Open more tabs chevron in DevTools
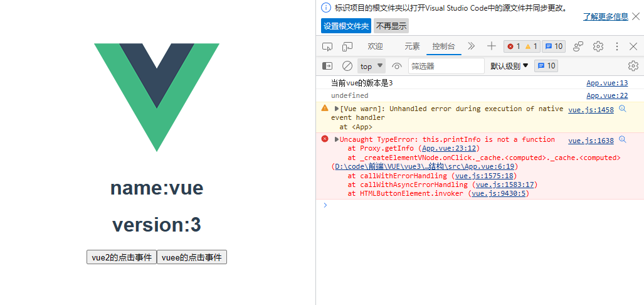Screen dimensions: 644x305 point(471,46)
